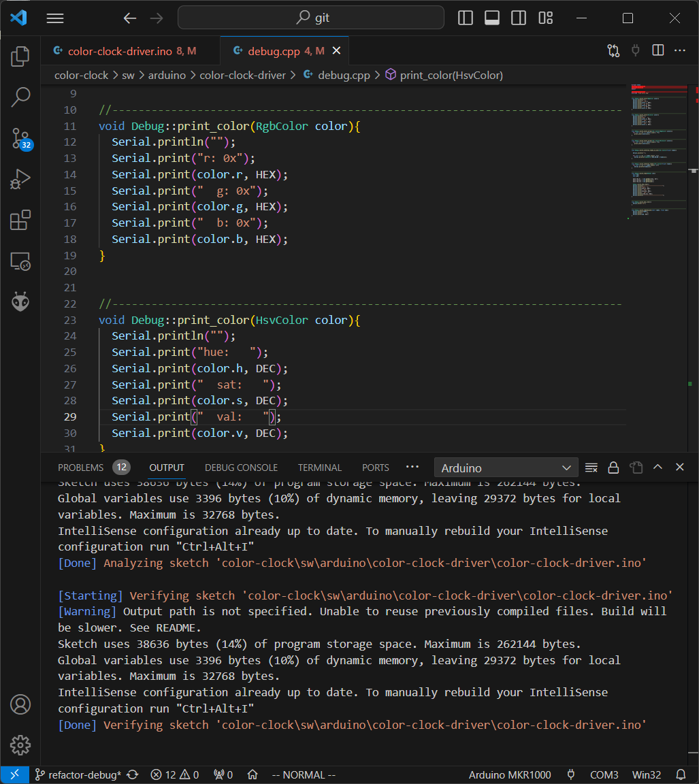Screen dimensions: 699x784
Task: Click the git search command box
Action: [310, 18]
